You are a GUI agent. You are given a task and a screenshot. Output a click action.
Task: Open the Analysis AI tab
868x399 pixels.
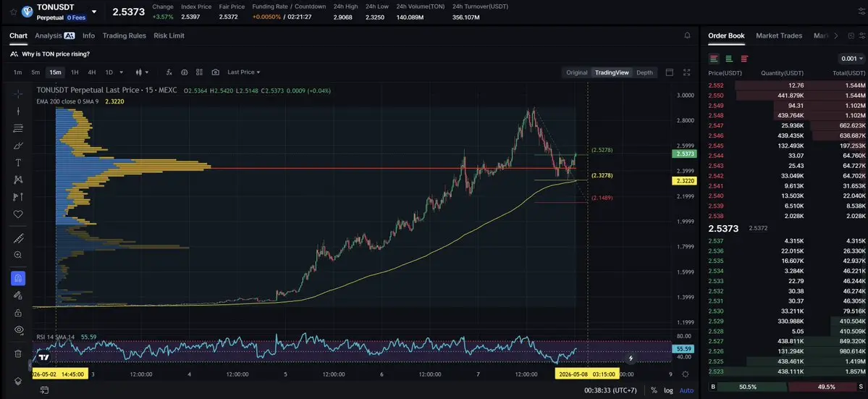55,35
